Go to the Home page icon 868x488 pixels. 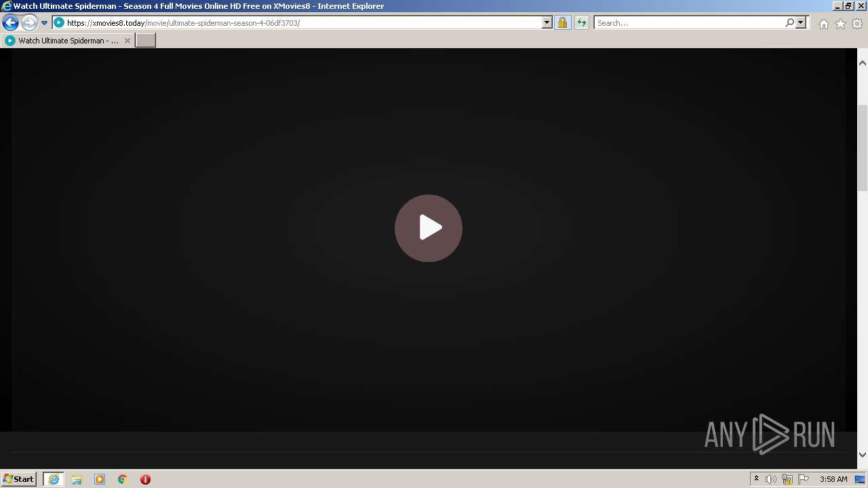(x=823, y=24)
